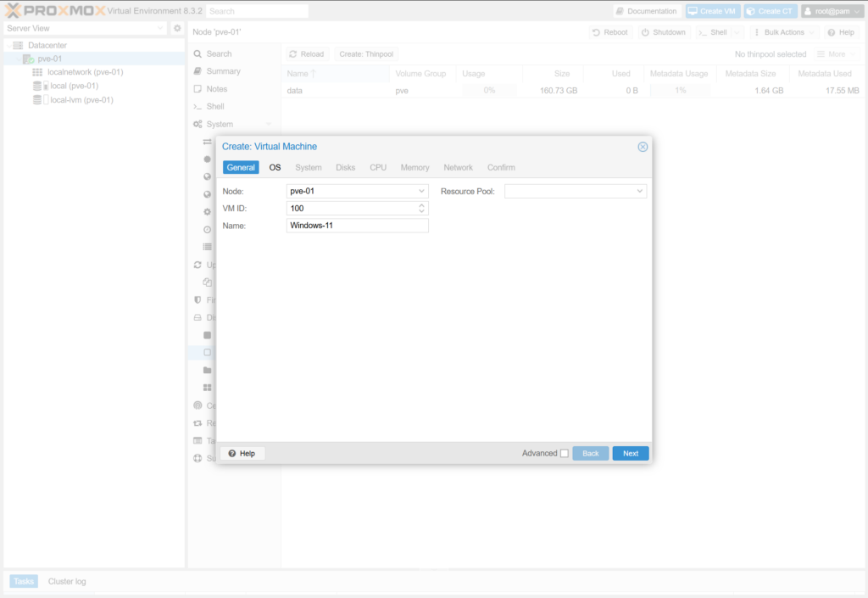Screen dimensions: 868x598
Task: Increase VM ID using the spinner arrow
Action: coord(421,205)
